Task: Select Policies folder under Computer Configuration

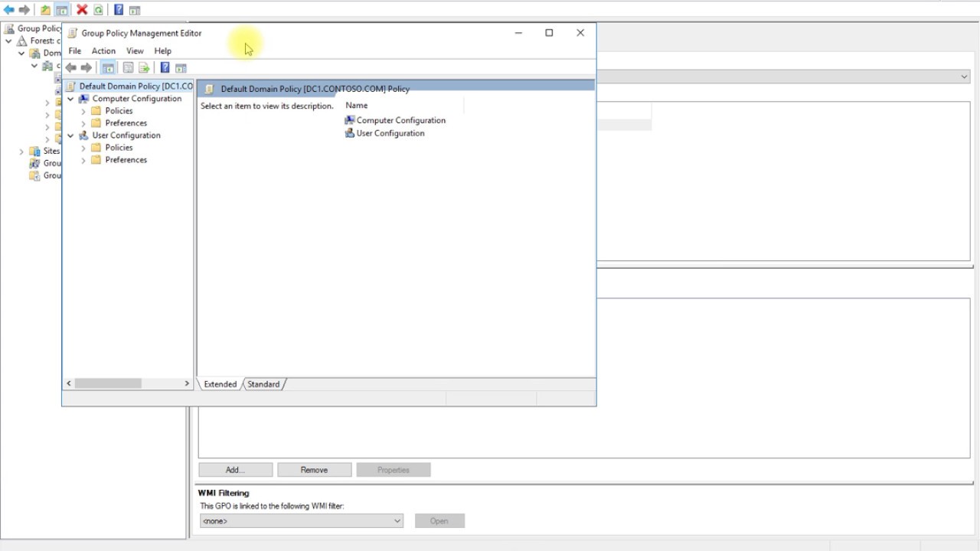Action: click(119, 111)
